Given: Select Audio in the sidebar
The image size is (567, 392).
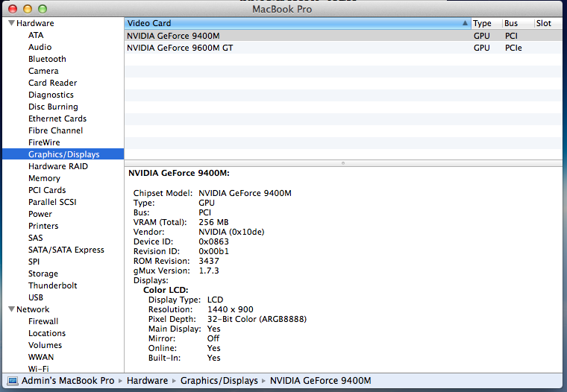Looking at the screenshot, I should click(x=40, y=47).
